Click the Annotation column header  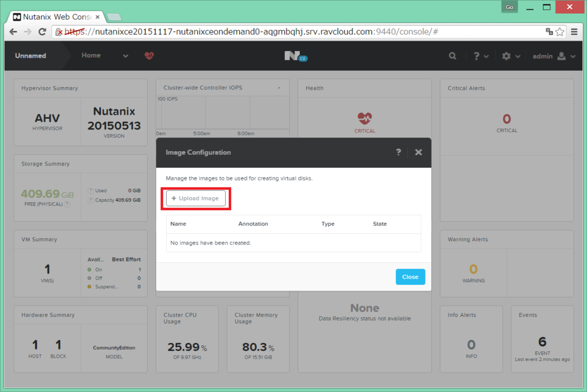[253, 224]
